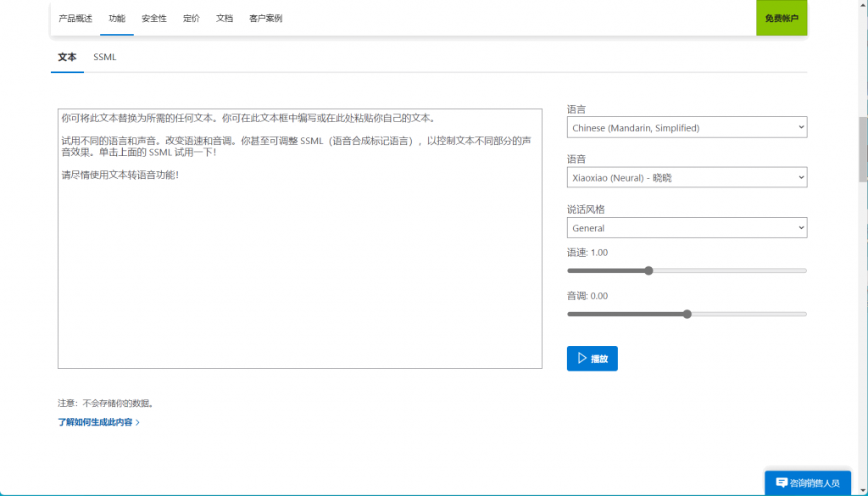Switch to the 文本 tab
This screenshot has width=868, height=496.
pyautogui.click(x=67, y=57)
